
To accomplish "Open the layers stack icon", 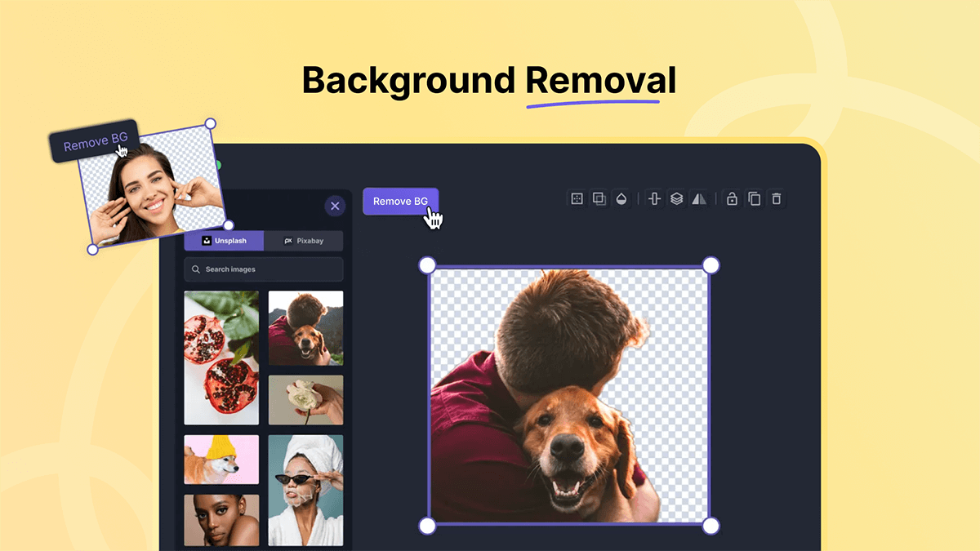I will point(676,198).
